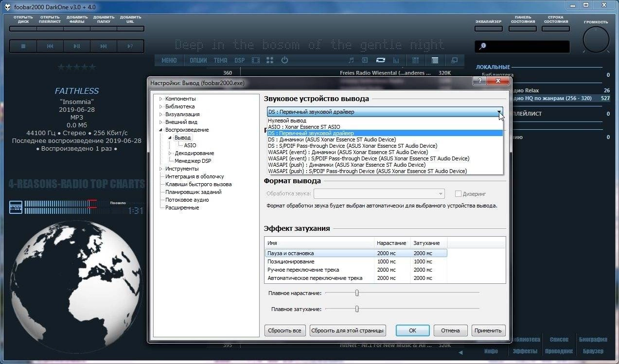The image size is (619, 364).
Task: Collapse the Воспроизведение tree node
Action: click(x=161, y=130)
